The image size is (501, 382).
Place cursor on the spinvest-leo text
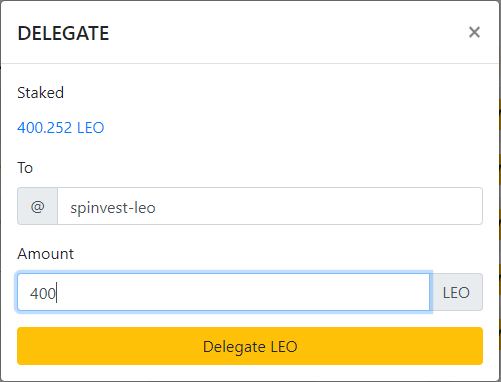click(113, 208)
